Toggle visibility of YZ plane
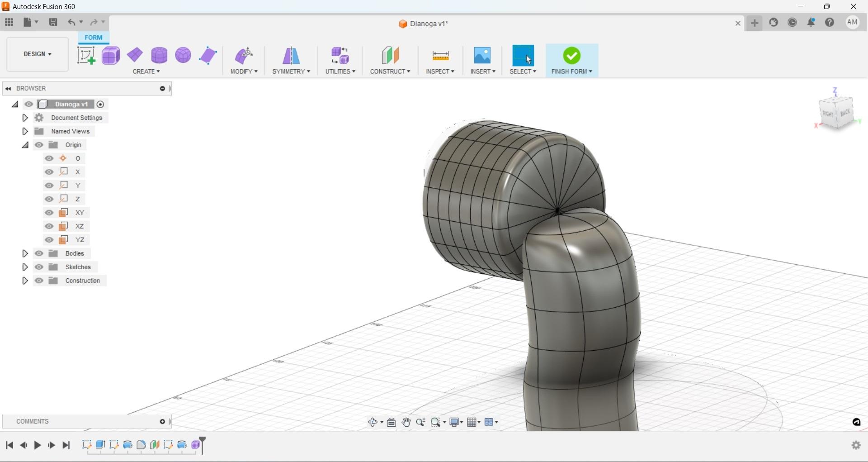Viewport: 868px width, 462px height. pyautogui.click(x=49, y=240)
